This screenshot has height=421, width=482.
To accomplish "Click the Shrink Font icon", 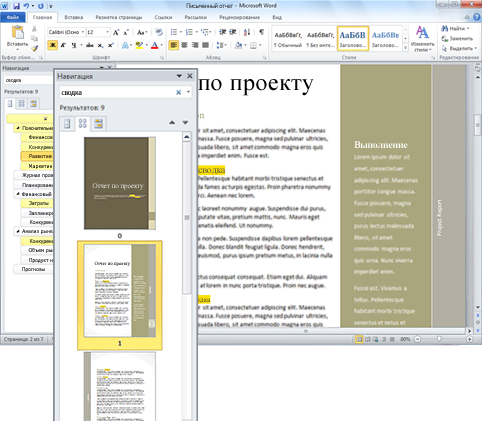I will (x=126, y=32).
